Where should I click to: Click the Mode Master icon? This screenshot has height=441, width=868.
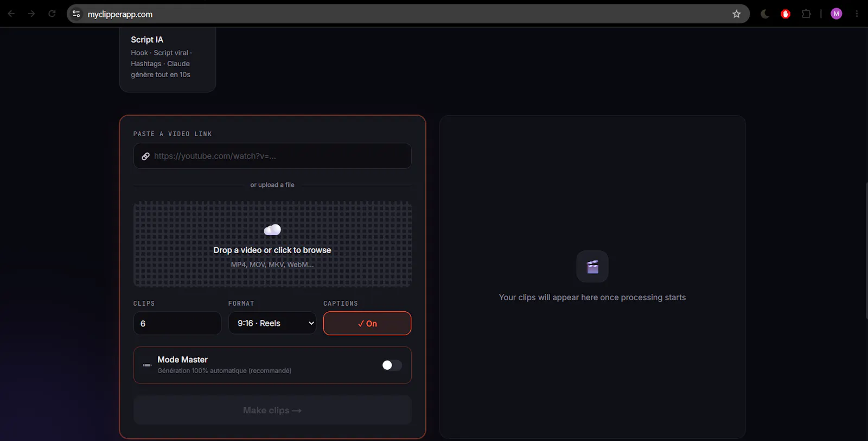(146, 365)
